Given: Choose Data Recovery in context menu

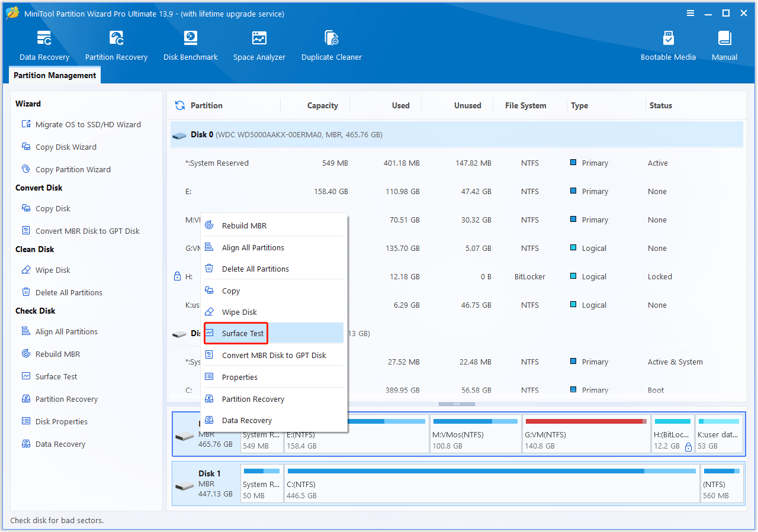Looking at the screenshot, I should [274, 420].
